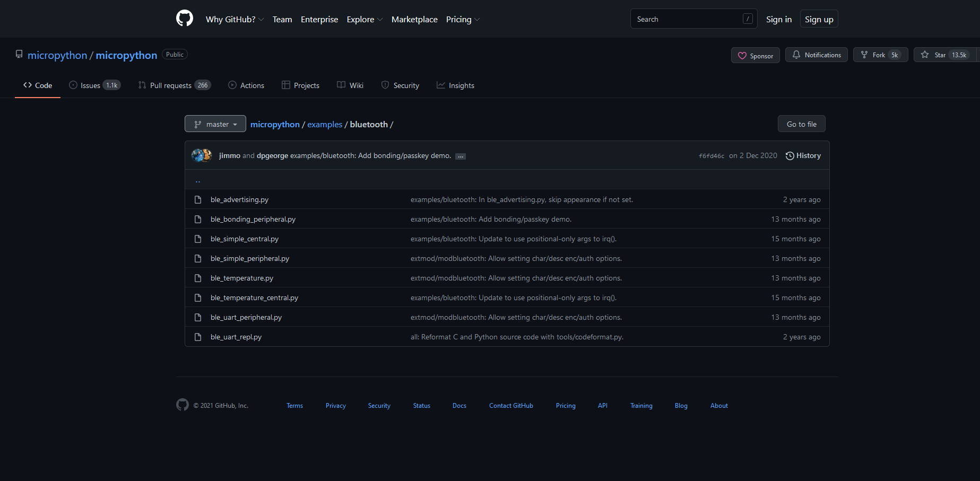980x481 pixels.
Task: Open the repository Security tab
Action: coord(400,85)
